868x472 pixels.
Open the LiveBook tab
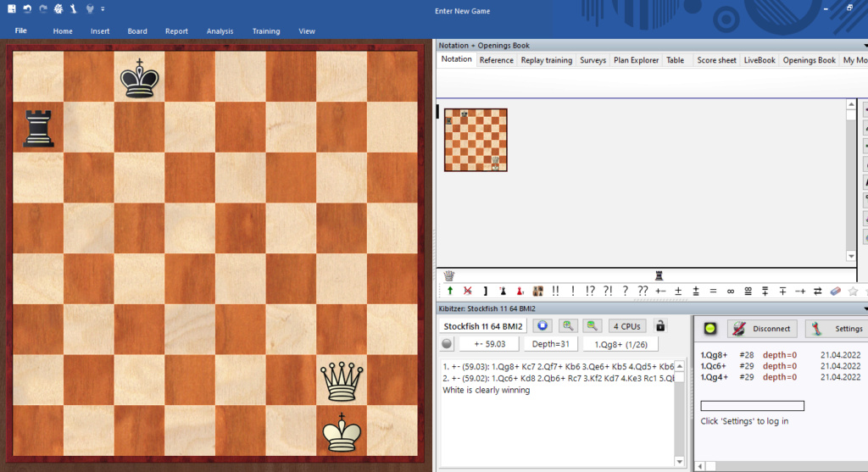coord(759,60)
